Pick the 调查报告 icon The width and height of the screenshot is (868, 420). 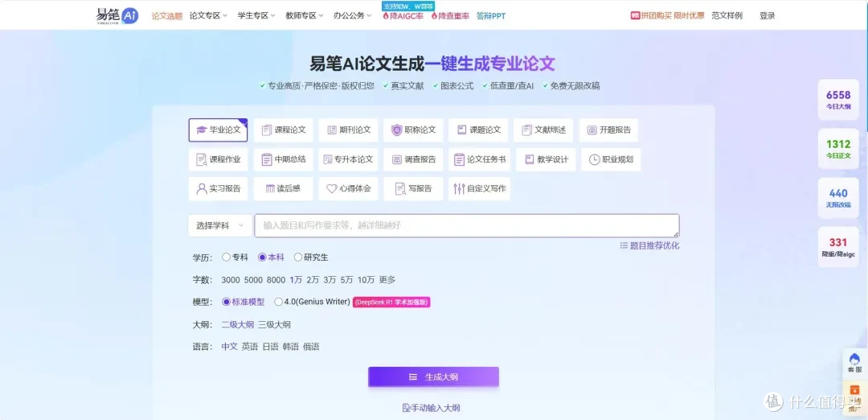(396, 159)
